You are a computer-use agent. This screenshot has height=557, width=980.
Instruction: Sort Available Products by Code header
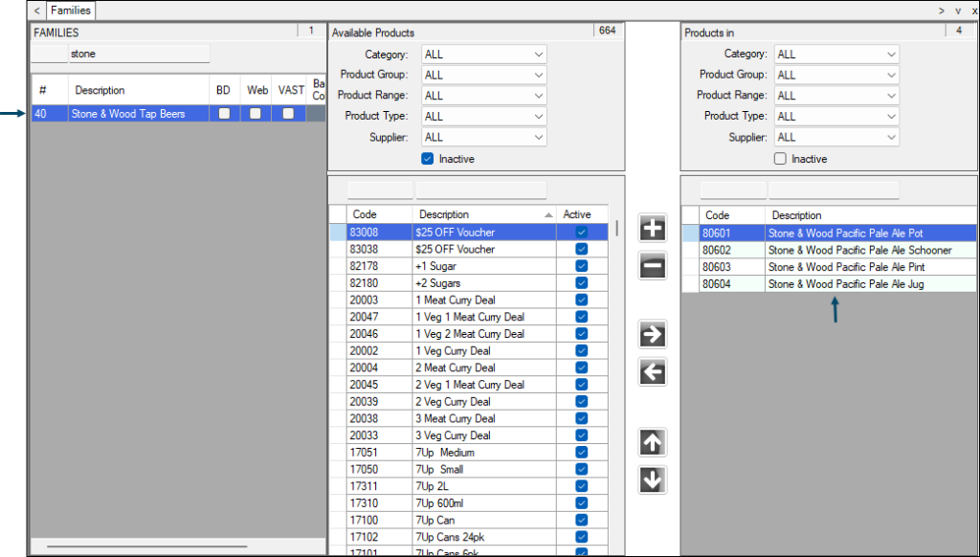[x=379, y=214]
